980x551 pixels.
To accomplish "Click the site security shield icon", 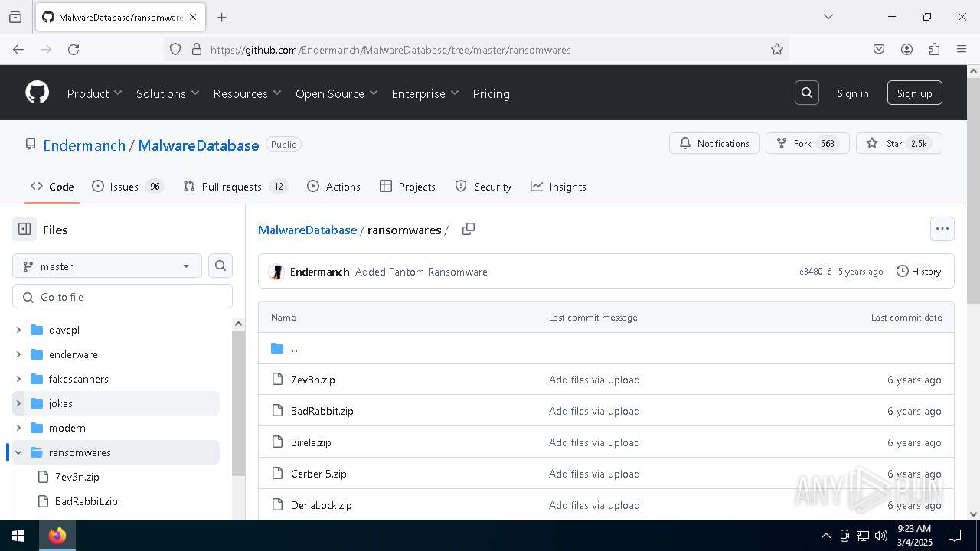I will [175, 49].
